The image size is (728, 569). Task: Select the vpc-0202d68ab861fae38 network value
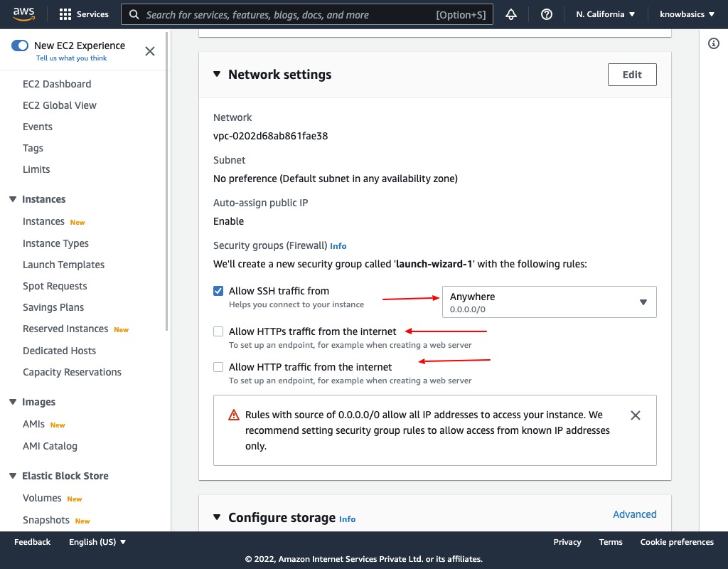pyautogui.click(x=270, y=136)
